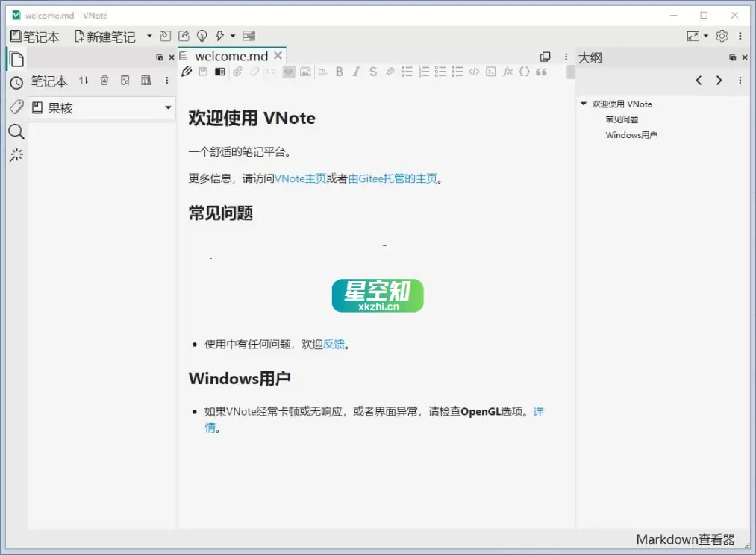Open the snippets panel in the left sidebar
756x555 pixels.
[16, 154]
